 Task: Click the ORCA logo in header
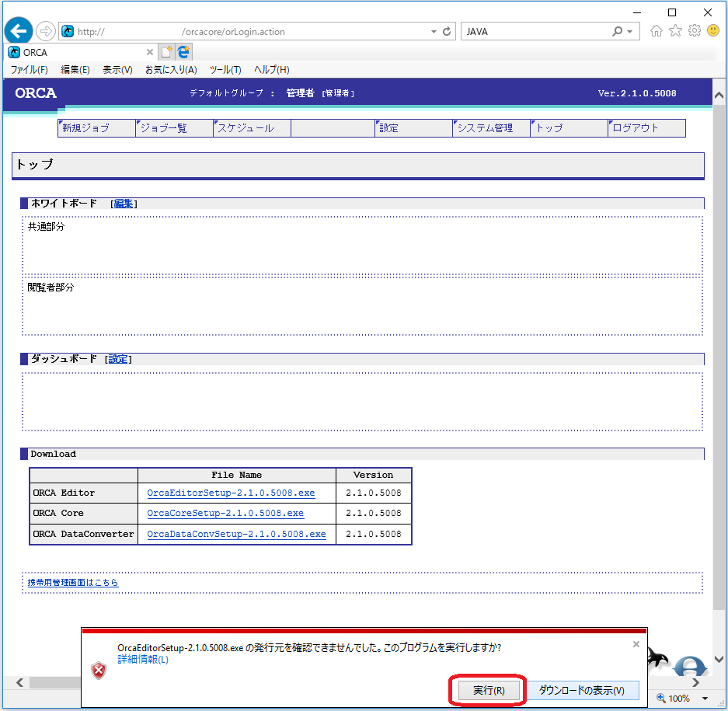coord(36,93)
